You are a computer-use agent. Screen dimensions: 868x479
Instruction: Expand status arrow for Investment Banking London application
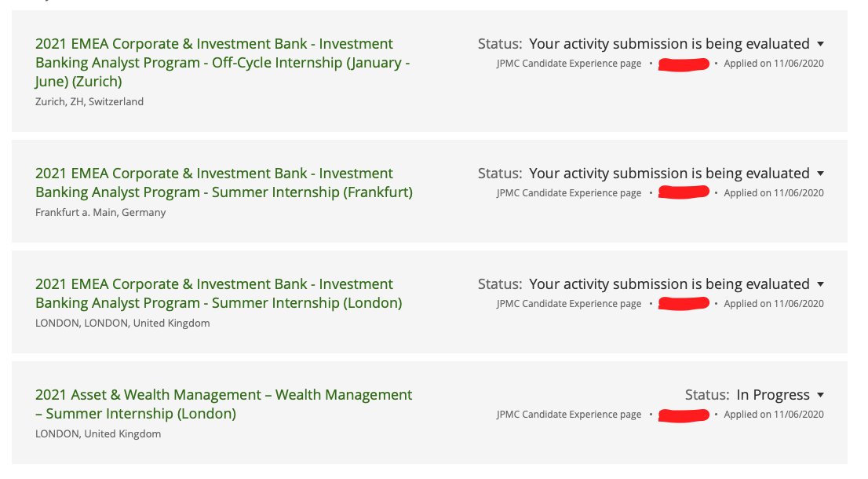click(820, 284)
